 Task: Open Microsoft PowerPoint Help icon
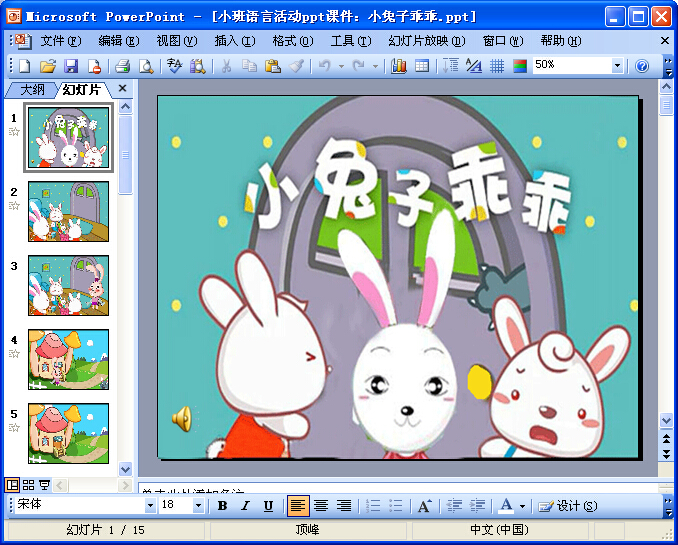tap(642, 66)
